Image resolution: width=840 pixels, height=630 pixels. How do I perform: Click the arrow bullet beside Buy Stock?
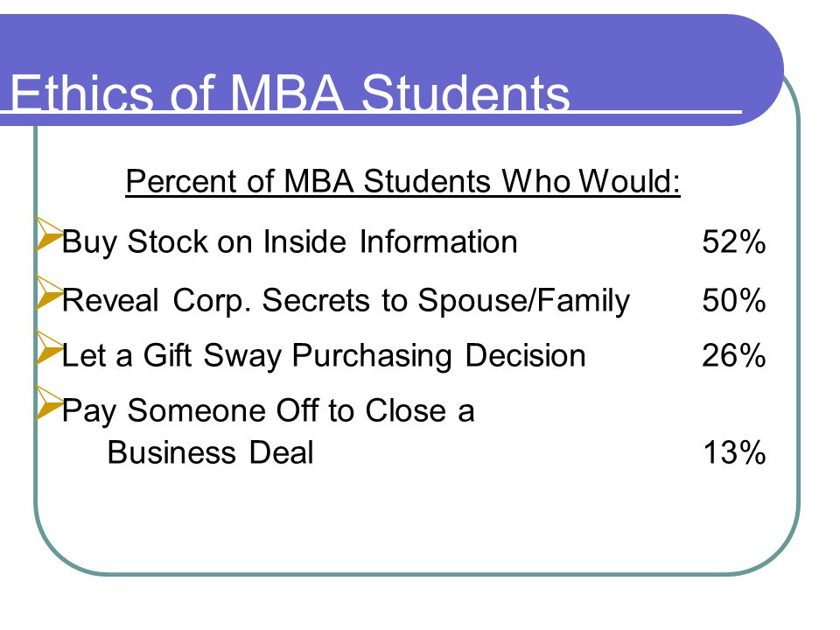(48, 234)
